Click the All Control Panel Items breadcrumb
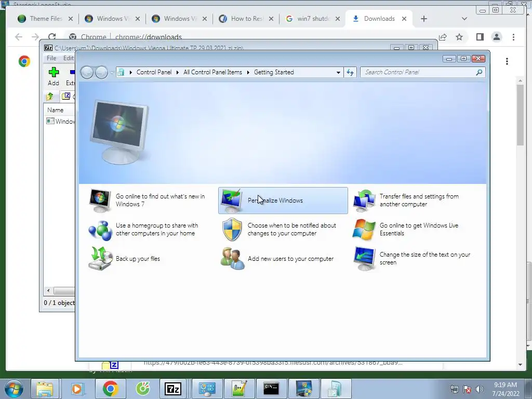This screenshot has height=399, width=532. [212, 72]
